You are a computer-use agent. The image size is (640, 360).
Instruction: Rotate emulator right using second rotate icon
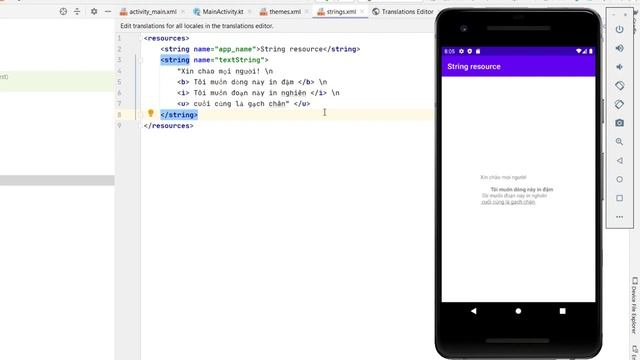tap(619, 104)
